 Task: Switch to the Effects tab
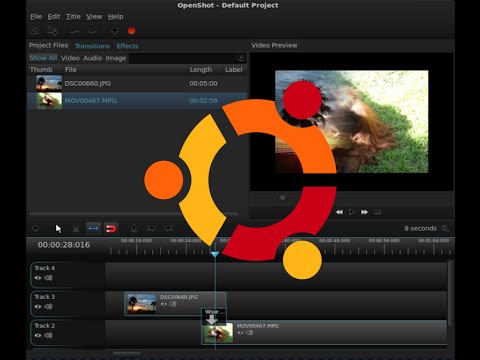[127, 46]
